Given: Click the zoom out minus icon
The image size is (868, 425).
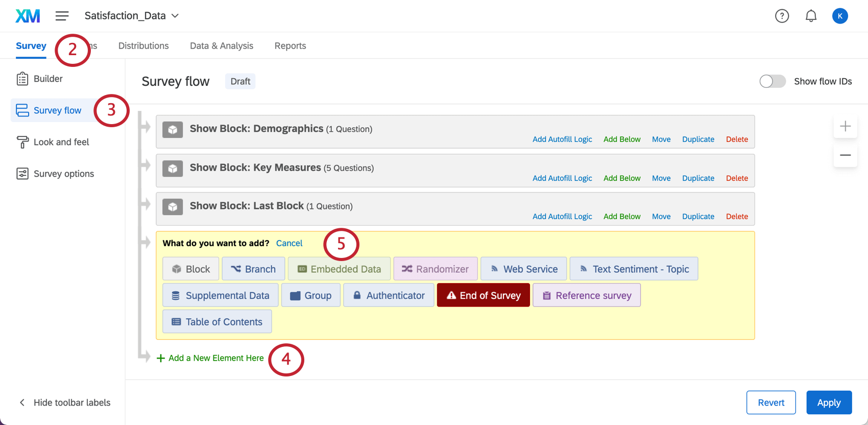Looking at the screenshot, I should pyautogui.click(x=846, y=155).
